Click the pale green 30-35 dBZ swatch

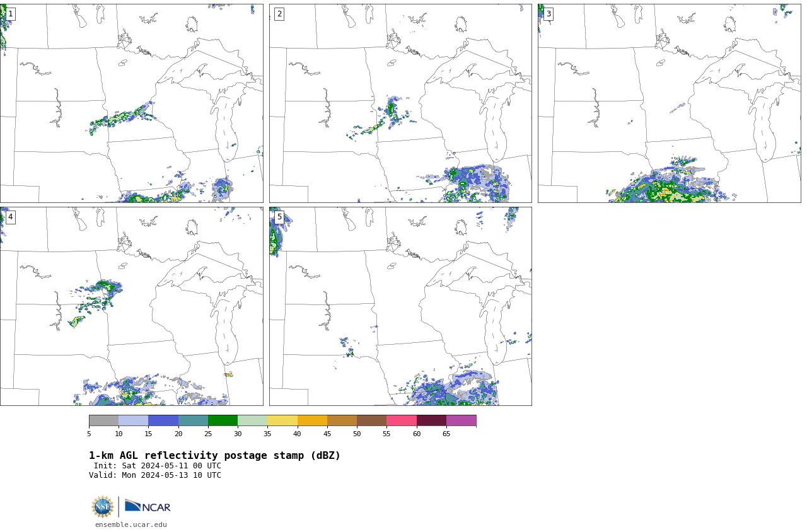[x=253, y=420]
